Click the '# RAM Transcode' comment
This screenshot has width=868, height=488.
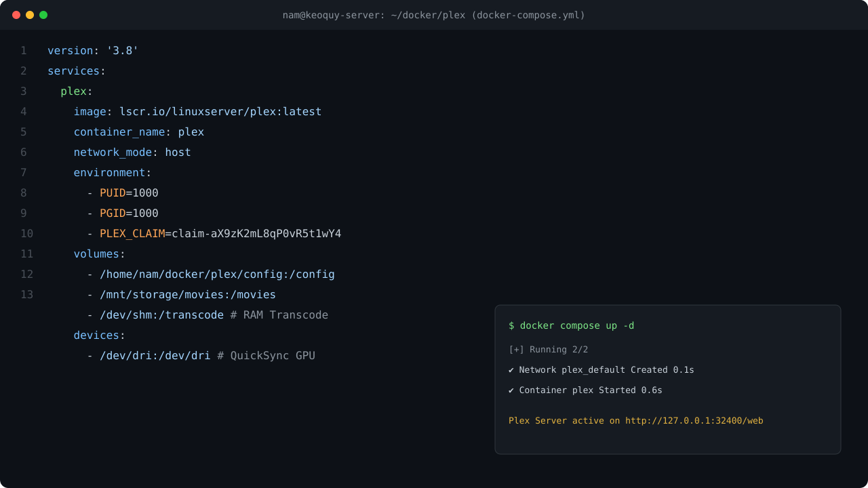(x=279, y=315)
